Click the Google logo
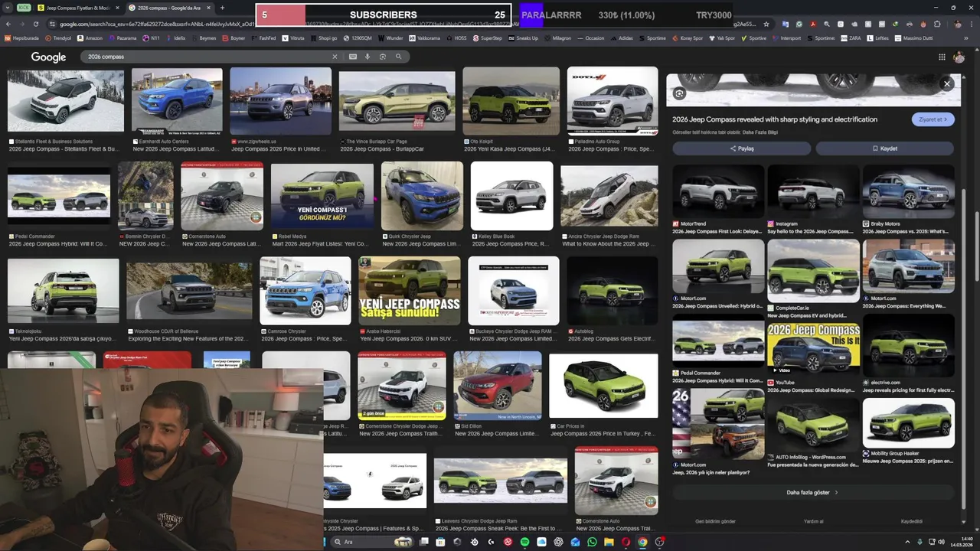 point(48,57)
